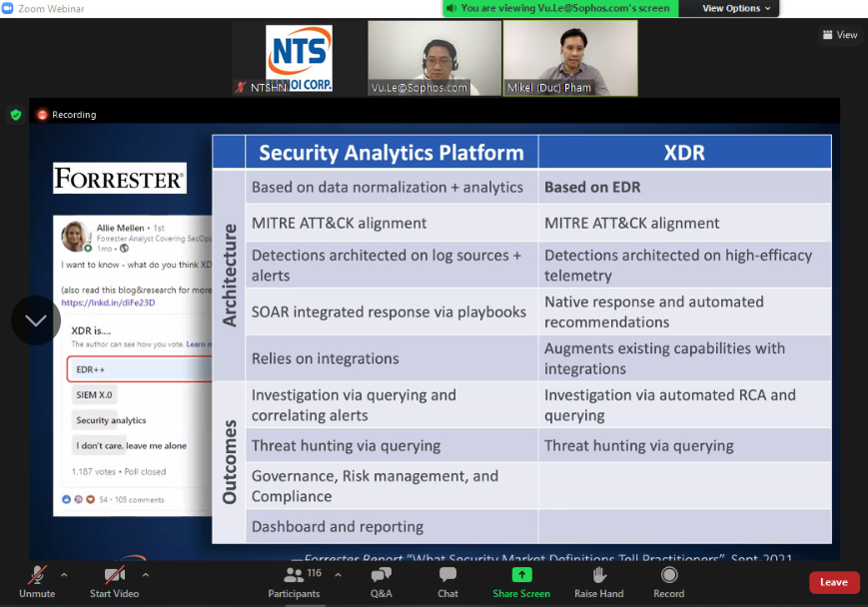Image resolution: width=868 pixels, height=607 pixels.
Task: Click the down chevron circle on the slide's left edge
Action: pyautogui.click(x=36, y=320)
